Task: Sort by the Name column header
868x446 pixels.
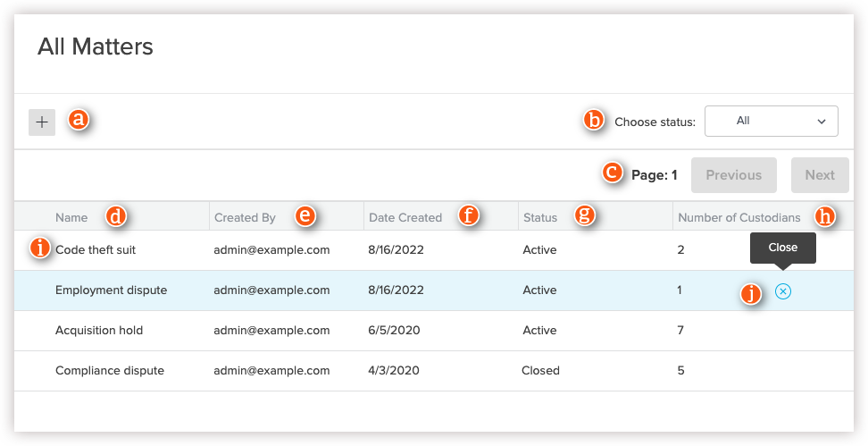Action: (71, 217)
